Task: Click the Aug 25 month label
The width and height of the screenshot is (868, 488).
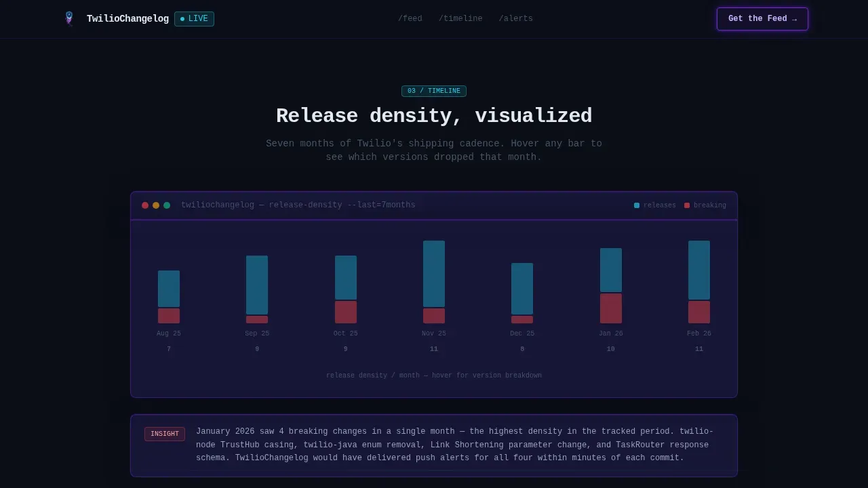Action: pos(169,333)
